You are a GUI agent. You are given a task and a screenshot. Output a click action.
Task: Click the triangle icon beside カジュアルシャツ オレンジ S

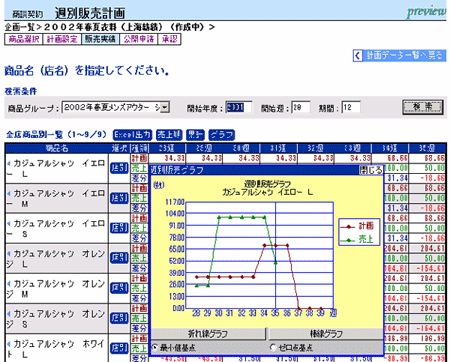tap(9, 314)
